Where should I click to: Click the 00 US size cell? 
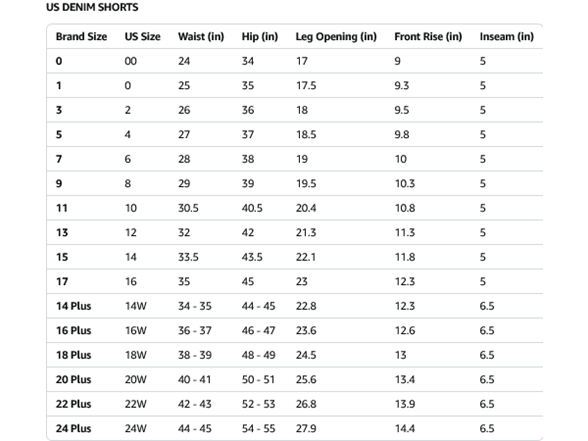click(x=130, y=61)
